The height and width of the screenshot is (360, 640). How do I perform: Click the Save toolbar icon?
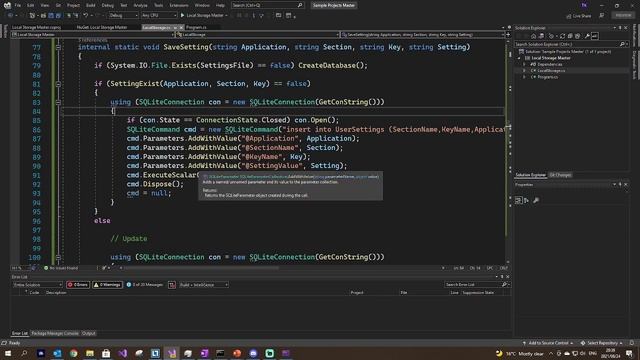point(51,15)
